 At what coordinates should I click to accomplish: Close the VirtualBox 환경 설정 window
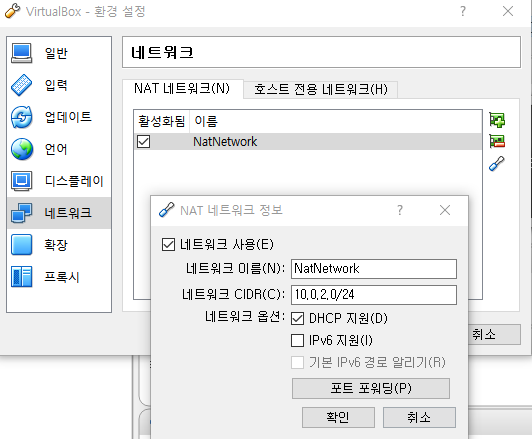(x=508, y=12)
